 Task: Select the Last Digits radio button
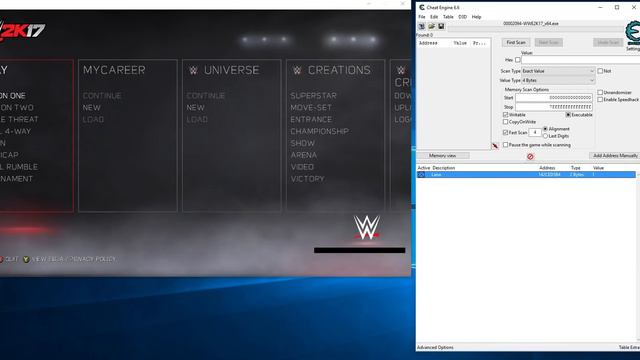pyautogui.click(x=545, y=136)
